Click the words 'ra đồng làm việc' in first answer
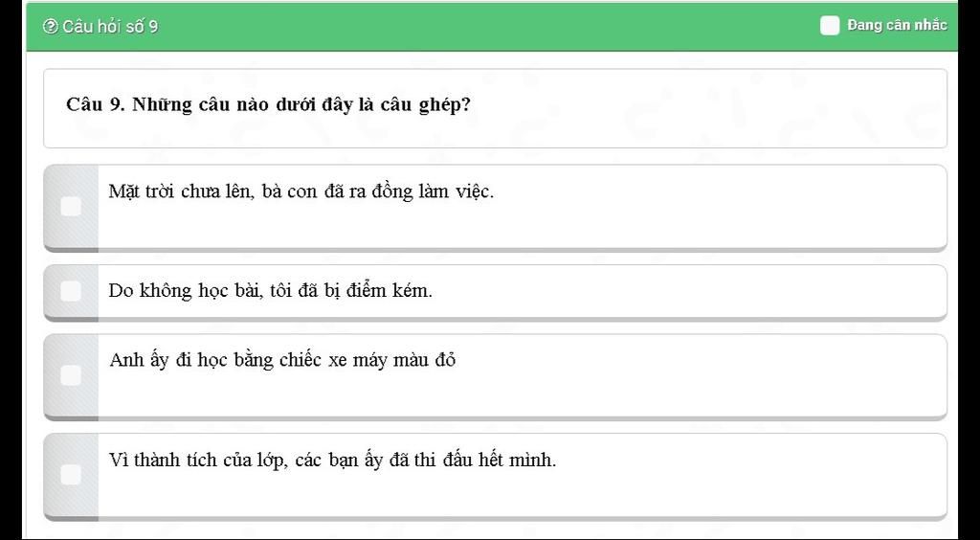The image size is (980, 540). coord(422,191)
